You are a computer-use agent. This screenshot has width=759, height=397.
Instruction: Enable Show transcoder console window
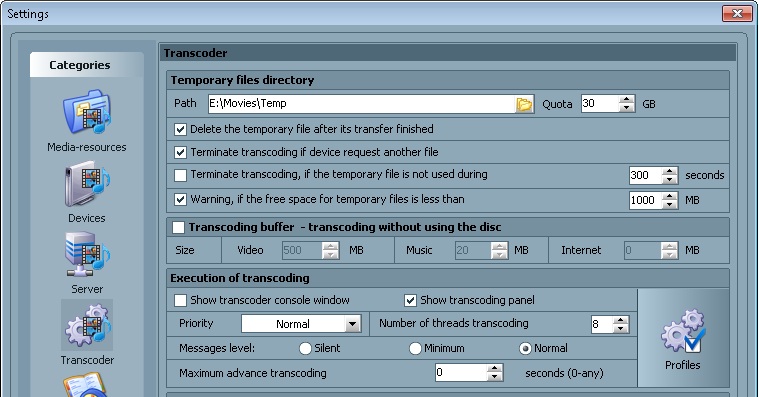tap(180, 301)
